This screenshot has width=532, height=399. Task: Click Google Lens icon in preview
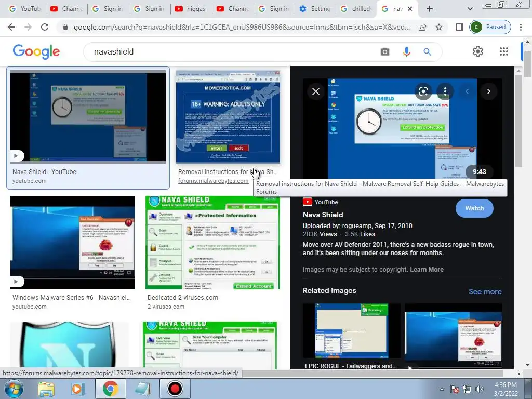coord(423,91)
